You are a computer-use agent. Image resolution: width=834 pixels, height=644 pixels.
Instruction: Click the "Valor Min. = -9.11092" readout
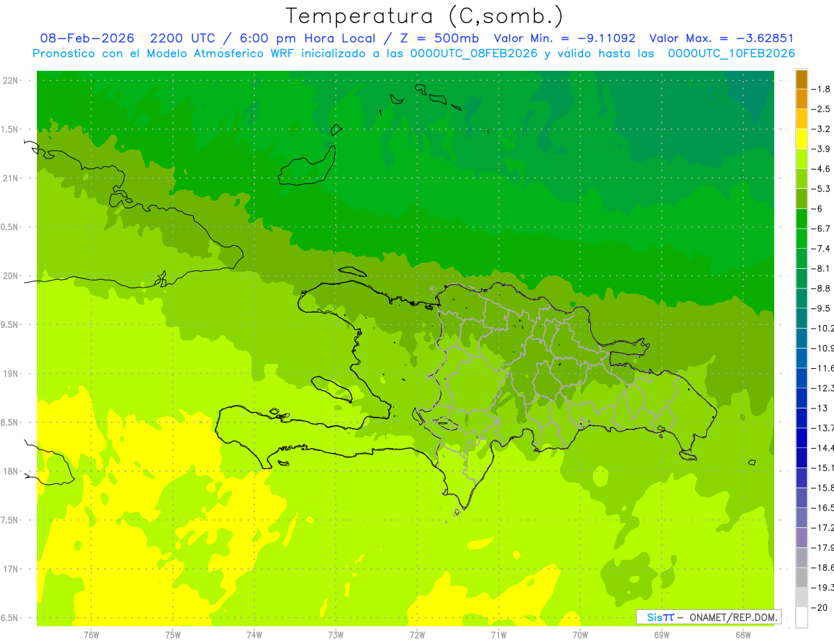[564, 38]
